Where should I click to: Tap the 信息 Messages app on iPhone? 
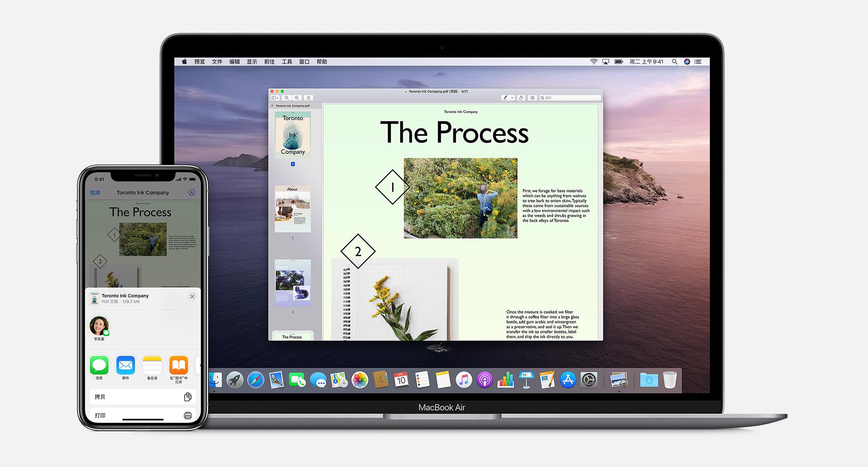(x=99, y=368)
